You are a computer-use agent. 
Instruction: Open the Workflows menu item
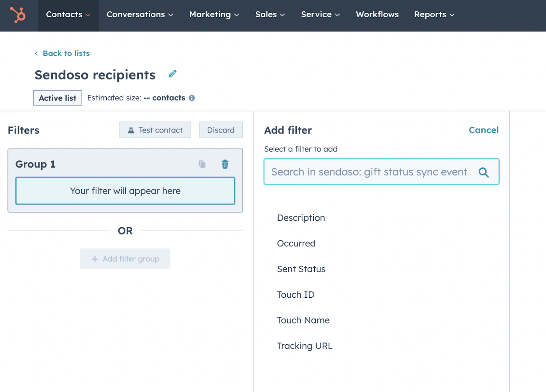[x=377, y=14]
